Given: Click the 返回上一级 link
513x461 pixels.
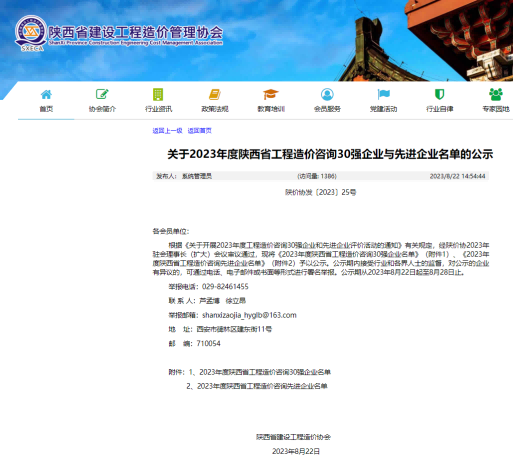Looking at the screenshot, I should point(167,131).
